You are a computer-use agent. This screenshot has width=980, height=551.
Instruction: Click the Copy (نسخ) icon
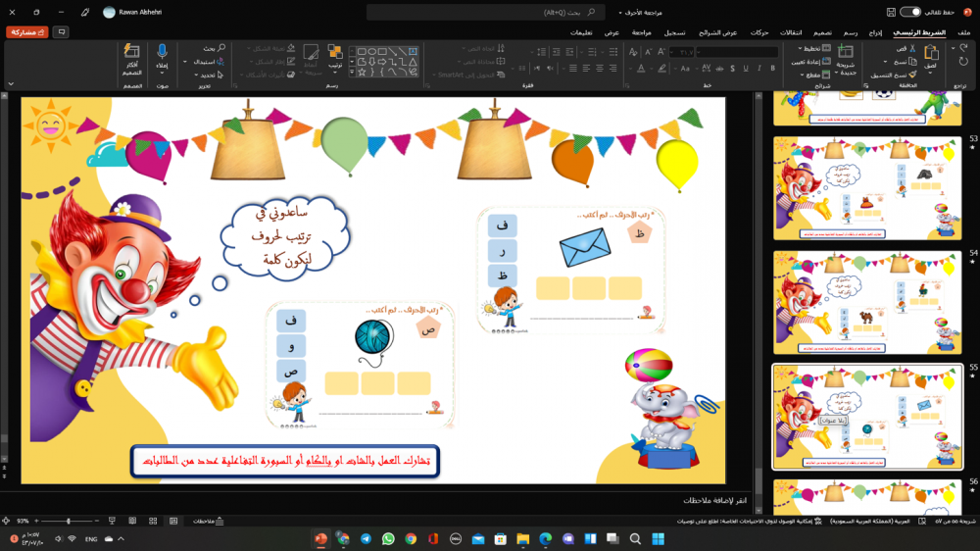tap(912, 62)
